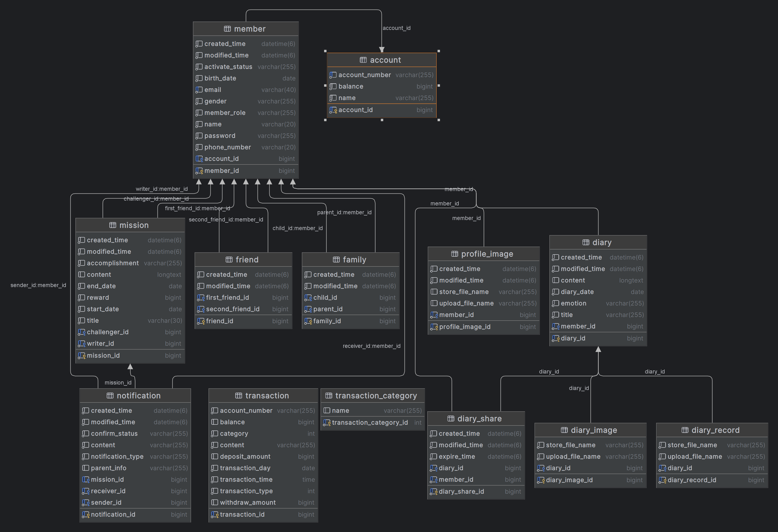Click the table icon next to diary_share
The width and height of the screenshot is (778, 532).
click(451, 419)
